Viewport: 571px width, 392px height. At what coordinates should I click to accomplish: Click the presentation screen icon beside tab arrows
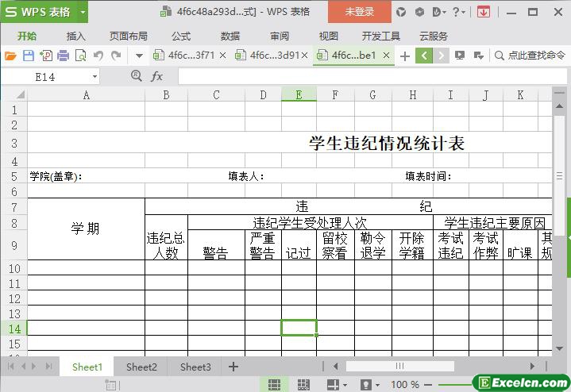pos(460,56)
